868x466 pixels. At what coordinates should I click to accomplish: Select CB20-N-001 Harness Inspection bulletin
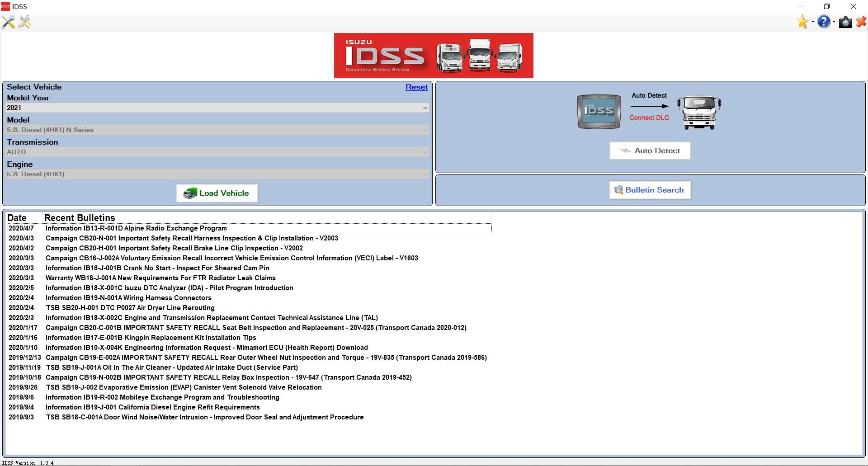point(250,238)
